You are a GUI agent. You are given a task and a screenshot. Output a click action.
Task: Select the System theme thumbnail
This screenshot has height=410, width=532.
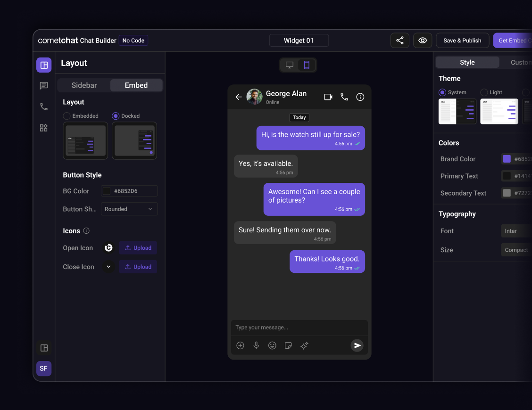point(457,111)
